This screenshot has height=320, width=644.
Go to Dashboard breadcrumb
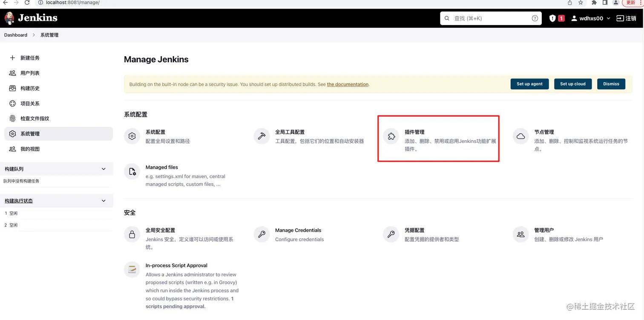(x=16, y=35)
